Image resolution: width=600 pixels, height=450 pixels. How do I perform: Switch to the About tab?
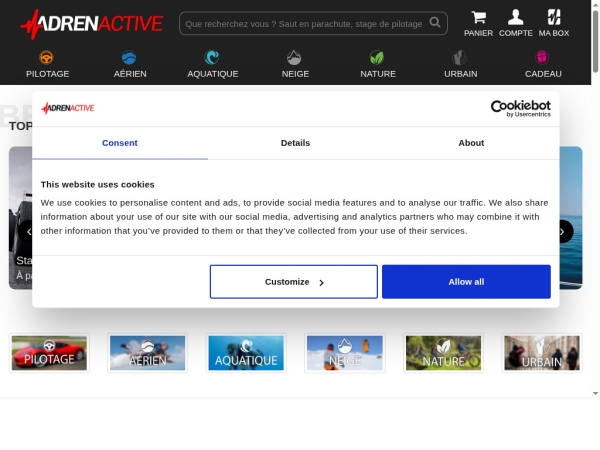click(x=471, y=143)
